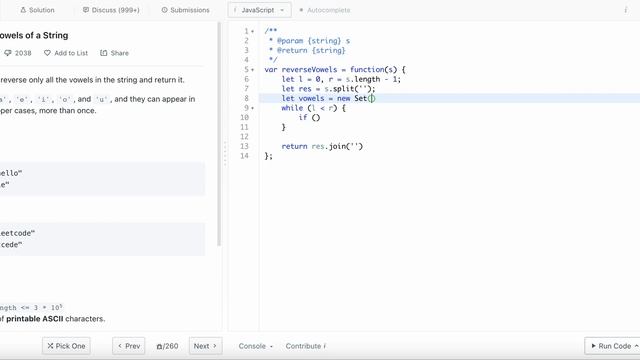This screenshot has height=360, width=640.
Task: Toggle the Autocomplete option
Action: coord(325,10)
